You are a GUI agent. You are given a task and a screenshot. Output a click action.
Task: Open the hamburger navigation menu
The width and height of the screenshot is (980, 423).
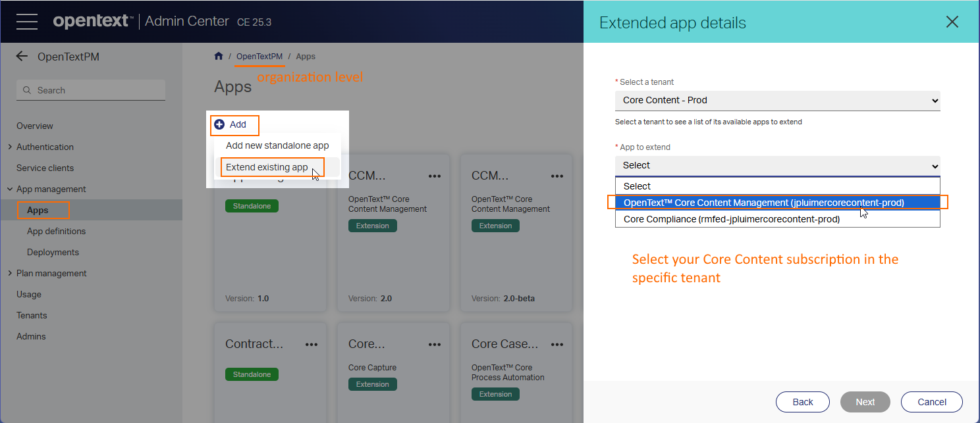click(27, 21)
